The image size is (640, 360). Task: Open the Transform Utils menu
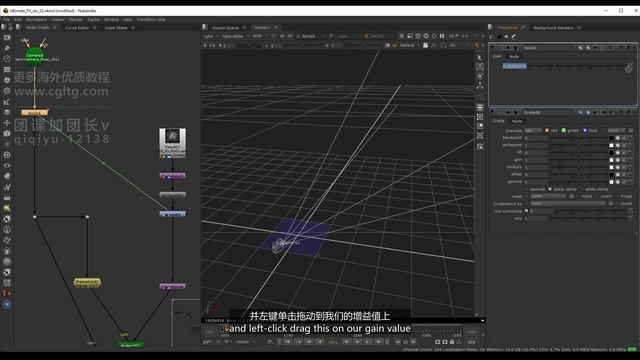tap(151, 20)
